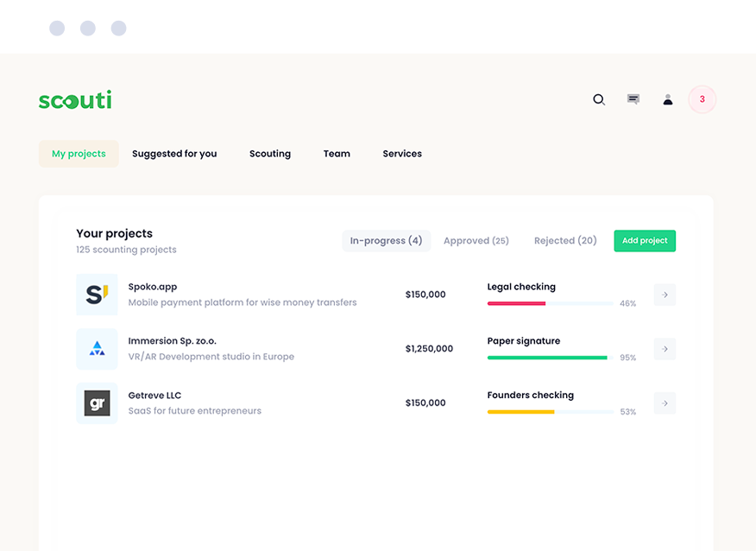Select the Services tab
756x551 pixels.
point(402,154)
